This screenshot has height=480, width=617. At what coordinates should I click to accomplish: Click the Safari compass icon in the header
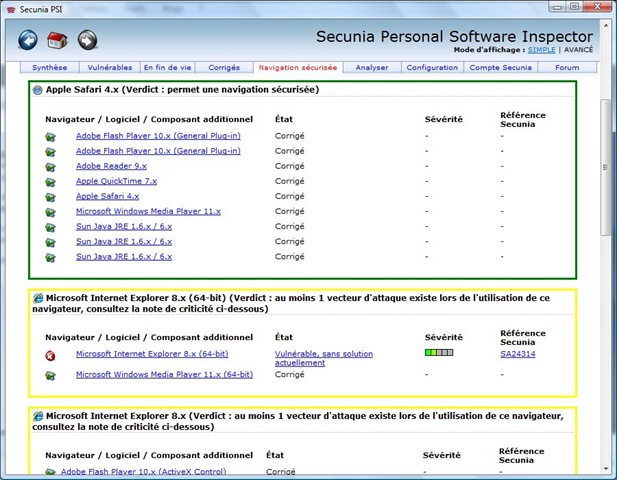[38, 90]
